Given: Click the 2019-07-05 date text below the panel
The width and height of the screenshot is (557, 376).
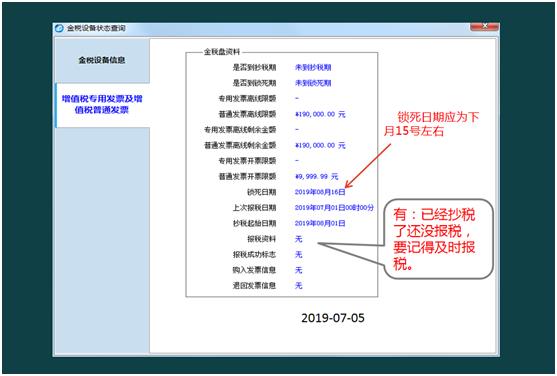Looking at the screenshot, I should (x=333, y=318).
